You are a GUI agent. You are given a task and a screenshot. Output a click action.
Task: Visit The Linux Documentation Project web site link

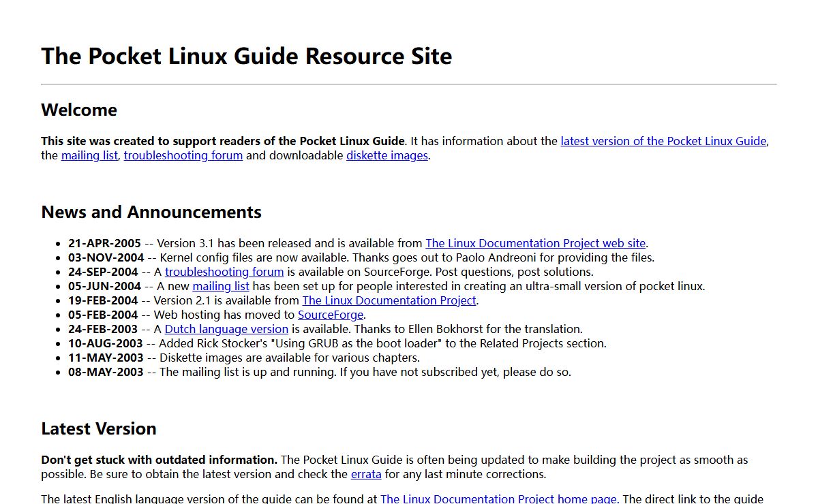pyautogui.click(x=535, y=243)
